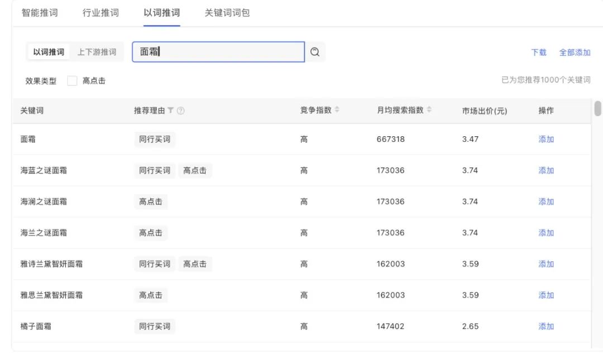This screenshot has height=364, width=603.
Task: Click keyword cell 海蓝之谜面霜
Action: 44,170
